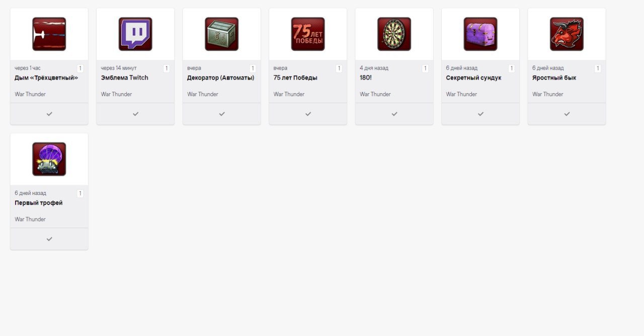Click War Thunder label under Яростный бык

point(548,94)
